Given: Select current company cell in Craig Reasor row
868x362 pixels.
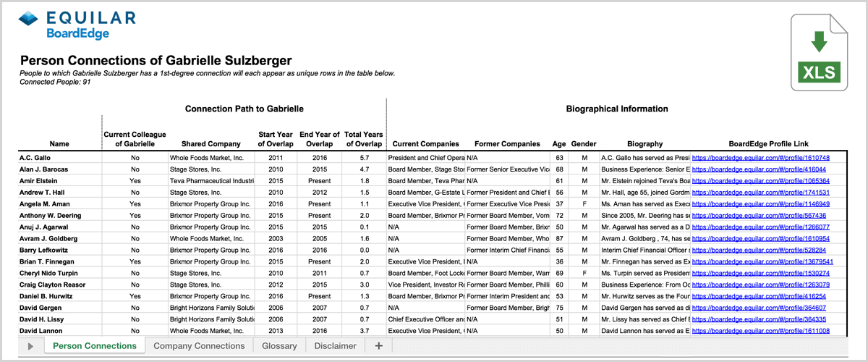Looking at the screenshot, I should coord(426,285).
